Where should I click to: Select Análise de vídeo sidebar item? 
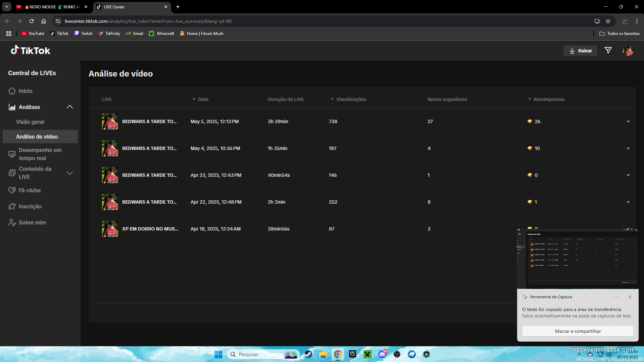[x=40, y=137]
